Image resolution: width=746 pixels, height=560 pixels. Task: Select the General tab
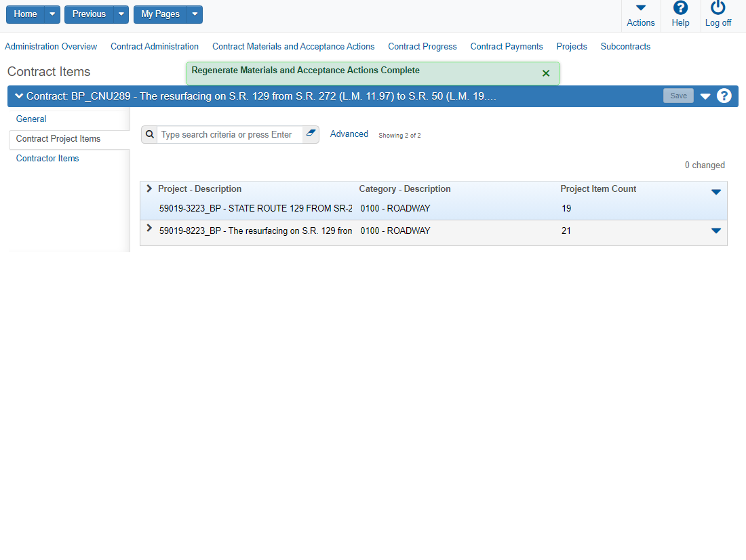[31, 119]
